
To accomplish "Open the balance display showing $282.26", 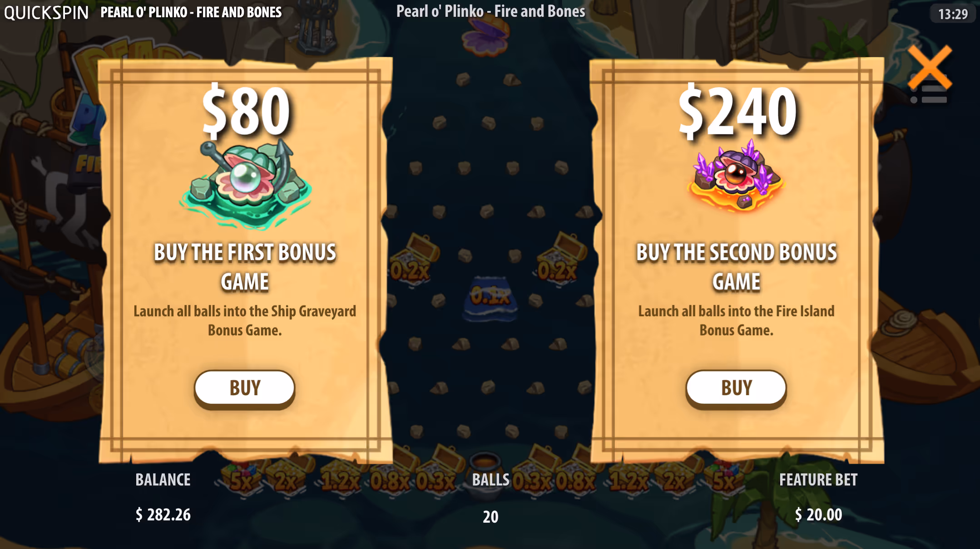I will pos(163,515).
